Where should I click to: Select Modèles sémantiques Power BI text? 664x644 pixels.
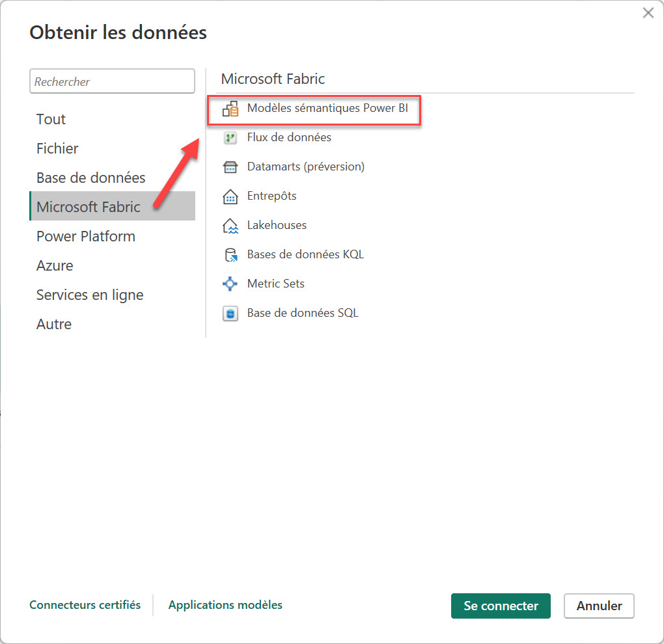tap(327, 109)
